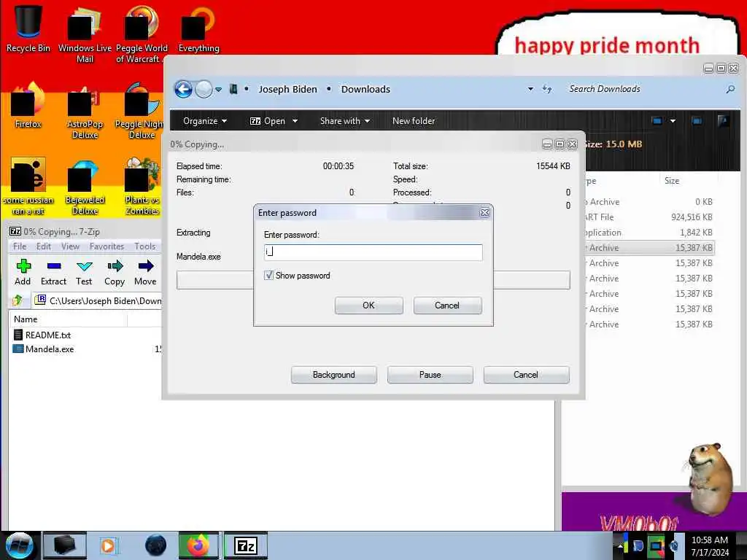Expand the view options dropdown arrow

click(x=673, y=121)
